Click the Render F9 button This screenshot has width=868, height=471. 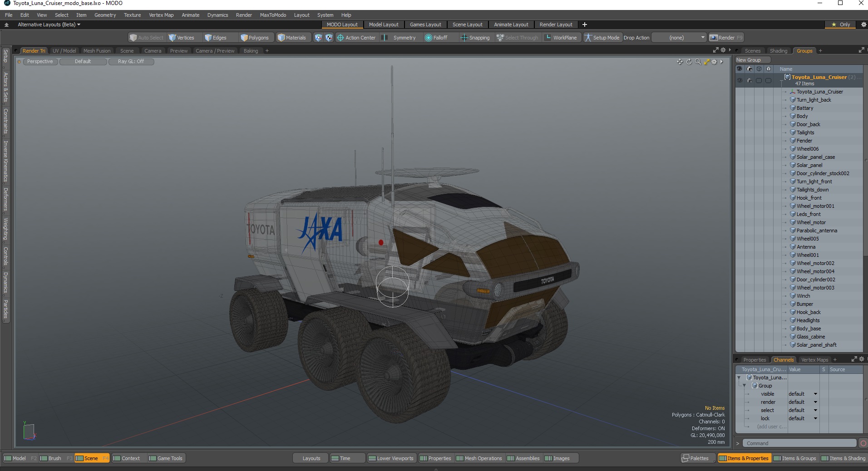pos(726,38)
